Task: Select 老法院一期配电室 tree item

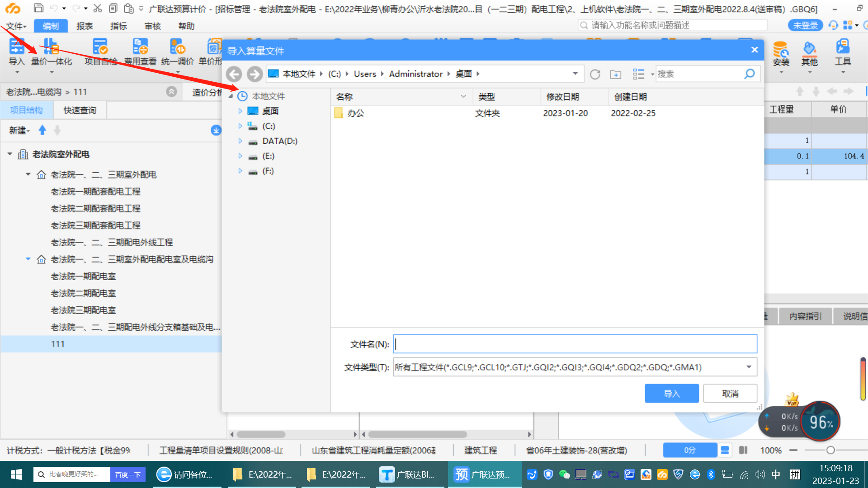Action: pyautogui.click(x=83, y=276)
